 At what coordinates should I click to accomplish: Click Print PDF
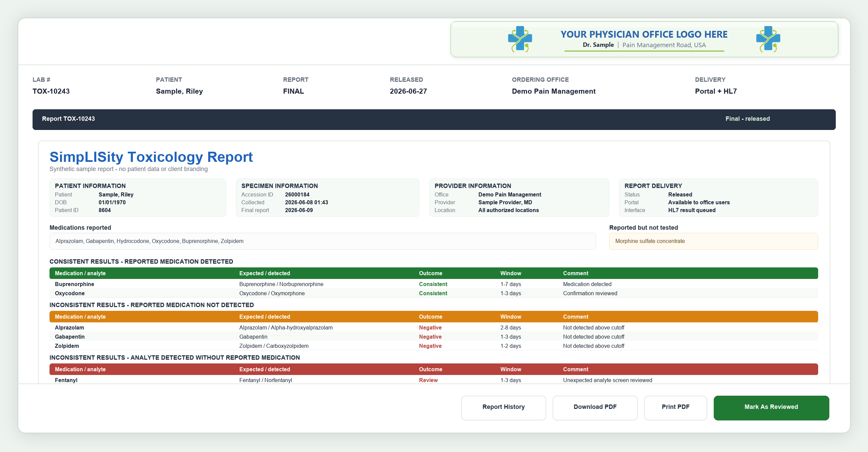click(675, 408)
